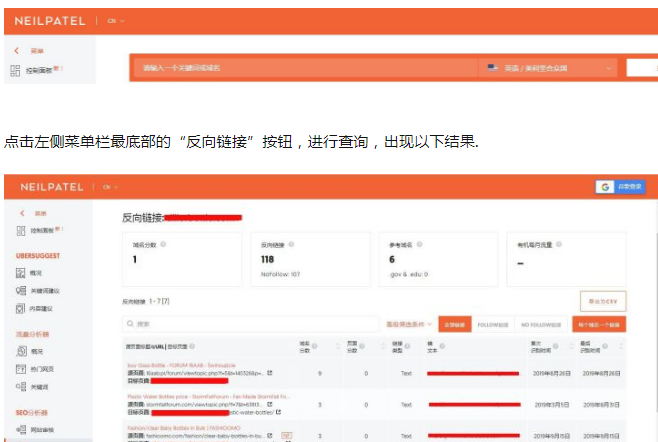Screen dimensions: 658x442
Task: Open the 英语 / 美利坚合众国 language-country dropdown
Action: pos(548,68)
